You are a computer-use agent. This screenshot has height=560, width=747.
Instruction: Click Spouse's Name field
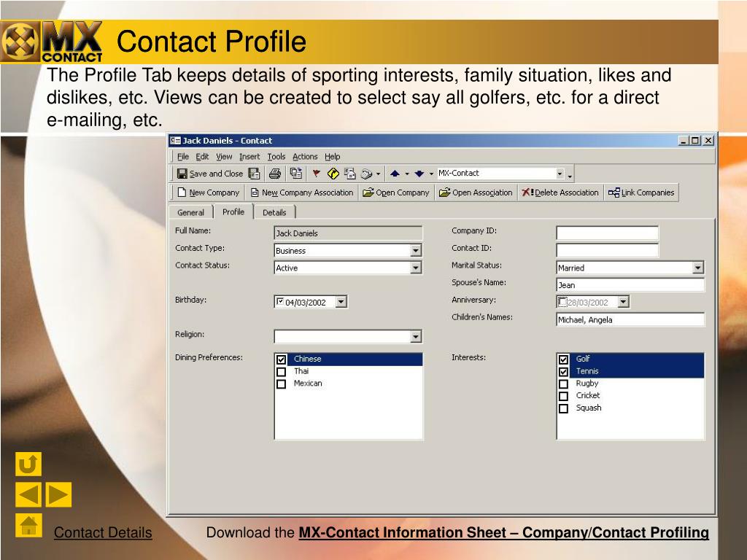coord(630,285)
